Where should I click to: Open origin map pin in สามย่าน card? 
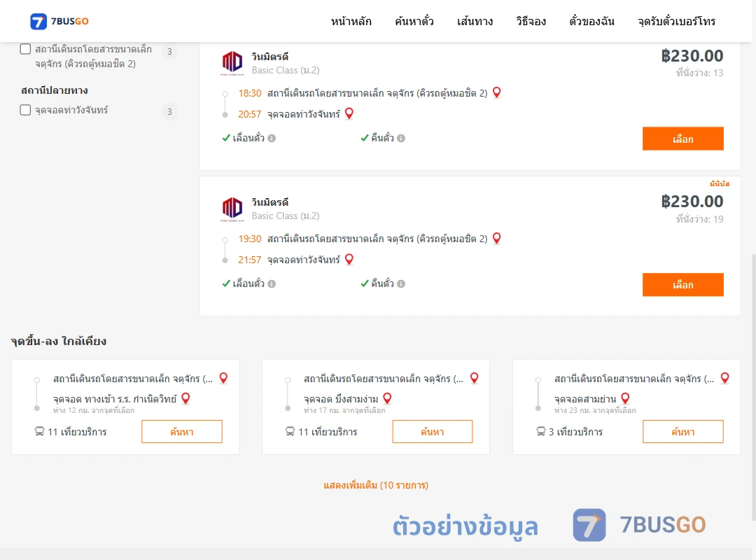724,378
